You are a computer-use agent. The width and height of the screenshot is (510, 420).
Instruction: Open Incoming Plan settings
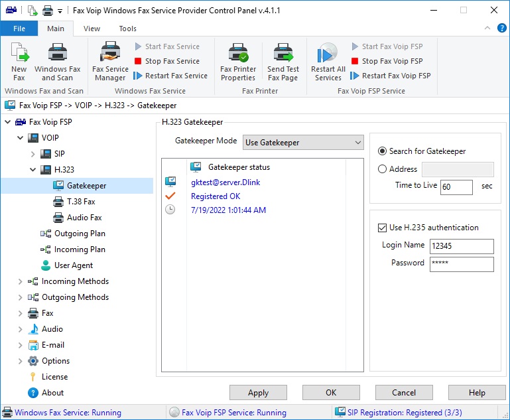80,249
